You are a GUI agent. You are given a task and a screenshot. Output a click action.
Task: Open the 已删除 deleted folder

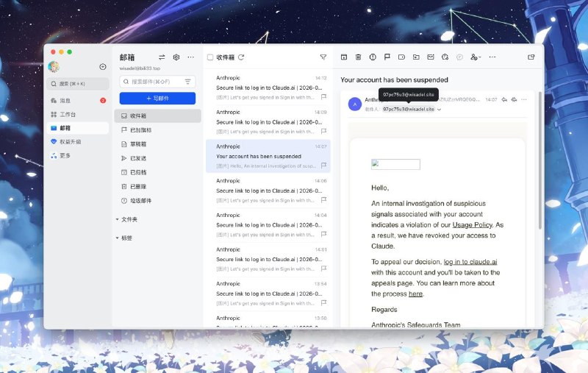tap(157, 187)
